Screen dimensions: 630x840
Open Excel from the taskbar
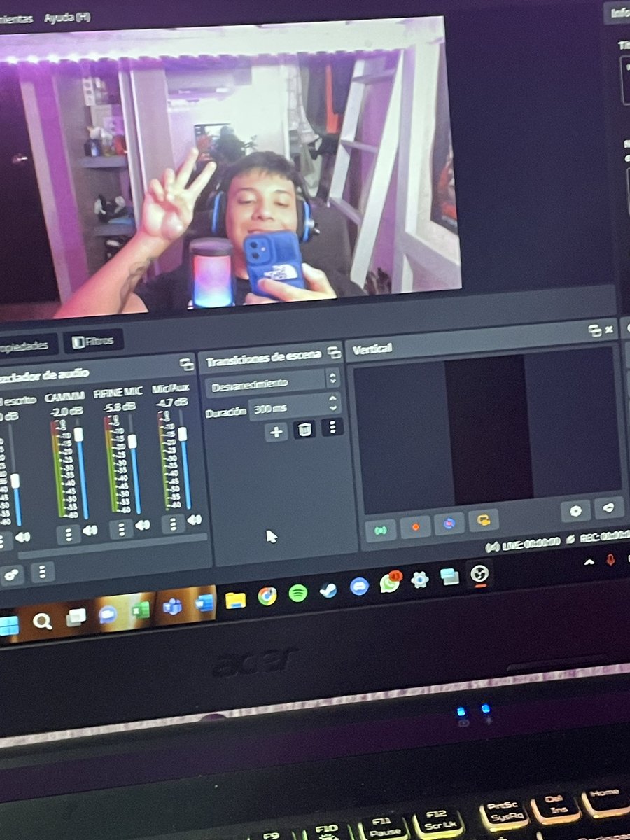pyautogui.click(x=141, y=610)
